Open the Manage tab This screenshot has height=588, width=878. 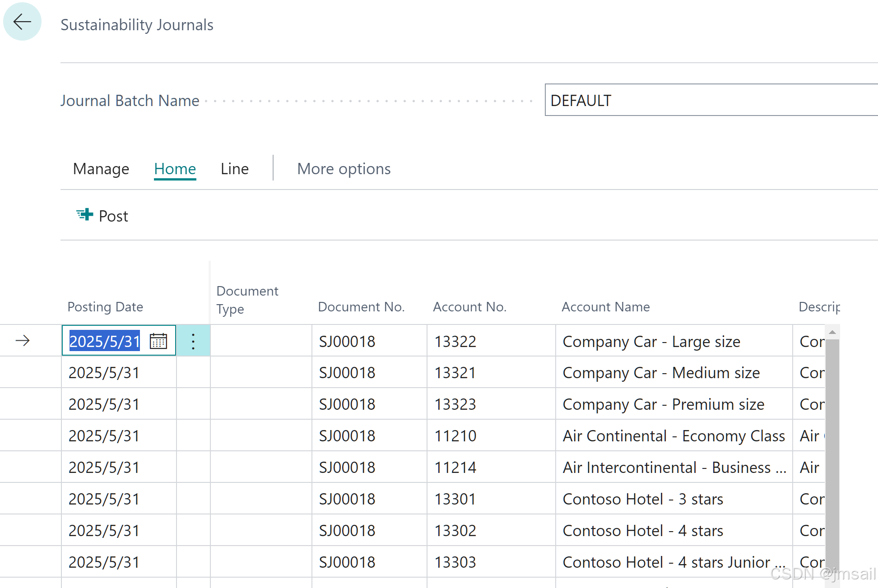click(101, 169)
